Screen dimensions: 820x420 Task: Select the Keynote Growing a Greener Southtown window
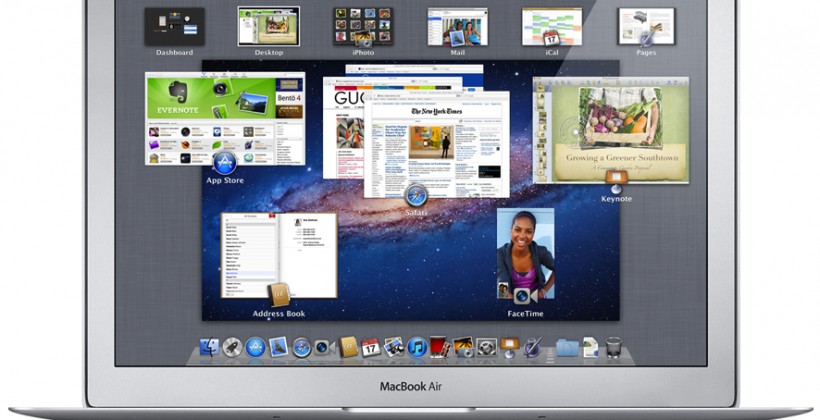(x=611, y=130)
